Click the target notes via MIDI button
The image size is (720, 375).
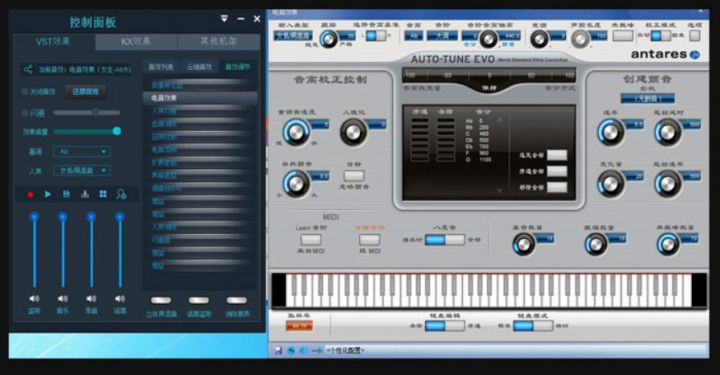[370, 240]
